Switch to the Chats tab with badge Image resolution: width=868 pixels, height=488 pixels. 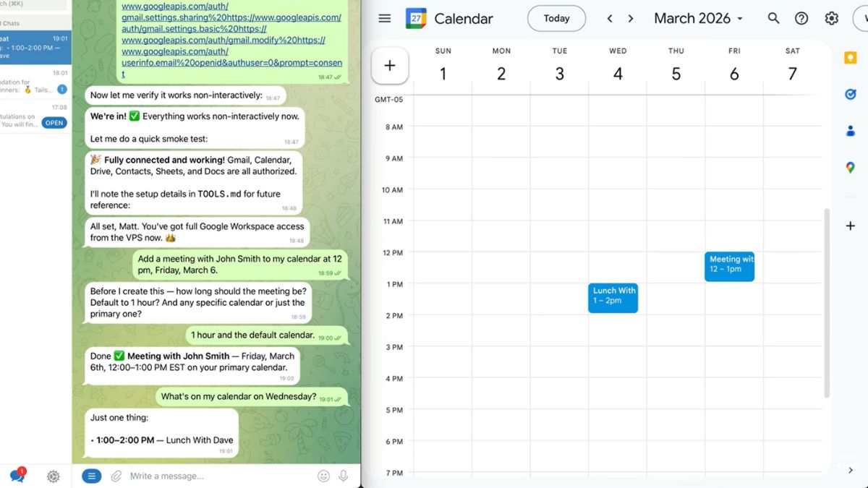pos(17,475)
